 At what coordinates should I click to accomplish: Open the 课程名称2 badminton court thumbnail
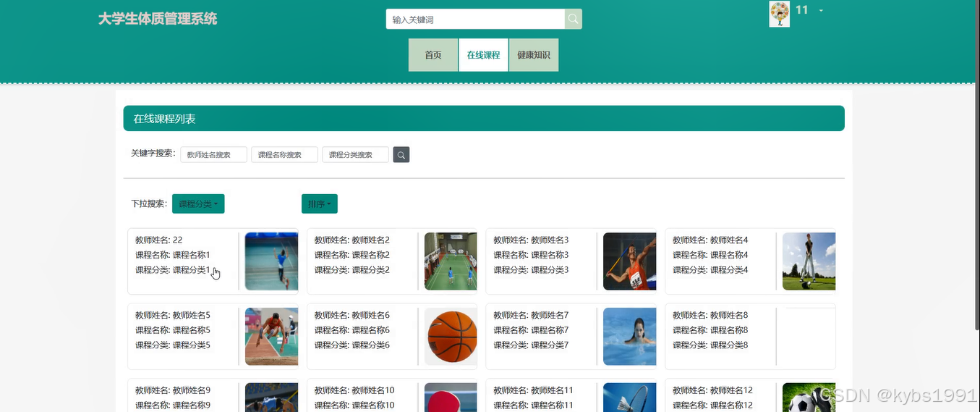click(451, 261)
